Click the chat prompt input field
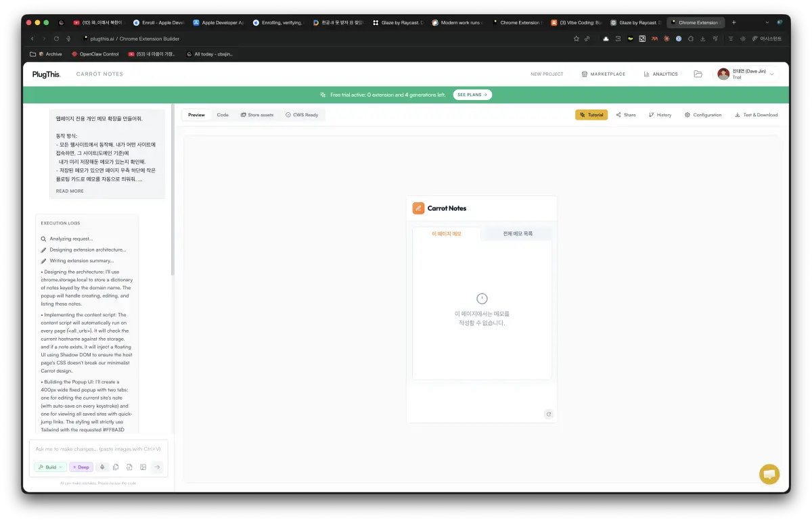 coord(98,449)
